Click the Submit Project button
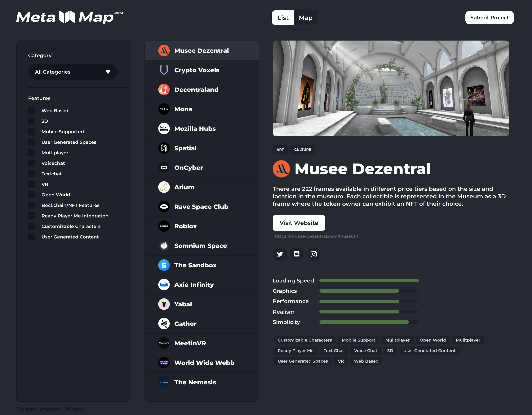This screenshot has height=415, width=532. click(x=489, y=18)
